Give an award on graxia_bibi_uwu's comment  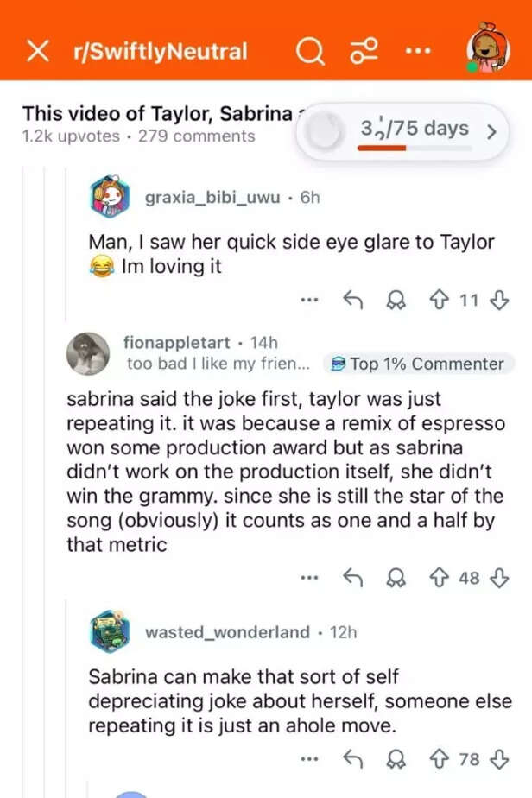pyautogui.click(x=396, y=299)
